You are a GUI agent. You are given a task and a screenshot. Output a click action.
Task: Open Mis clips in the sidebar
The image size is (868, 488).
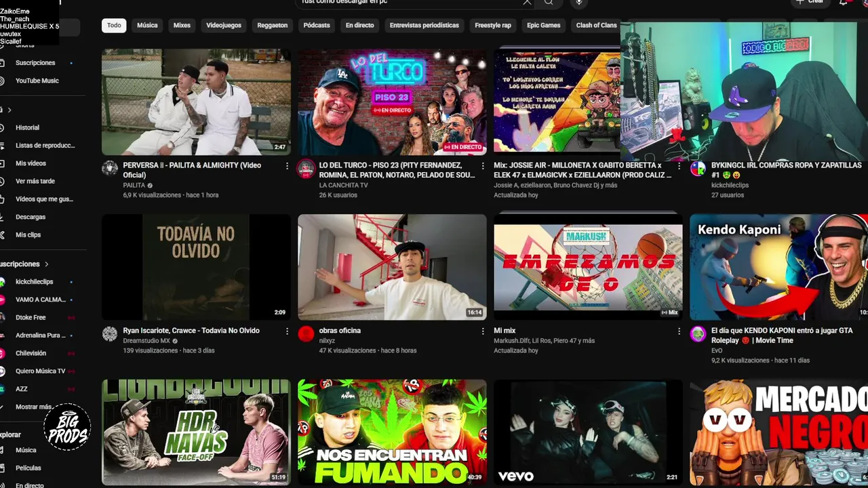point(28,235)
